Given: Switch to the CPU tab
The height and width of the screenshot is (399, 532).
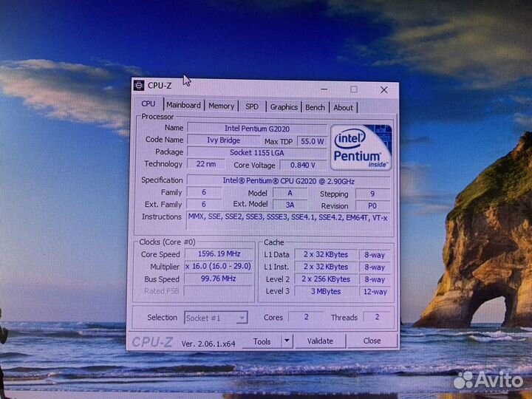Looking at the screenshot, I should click(149, 104).
